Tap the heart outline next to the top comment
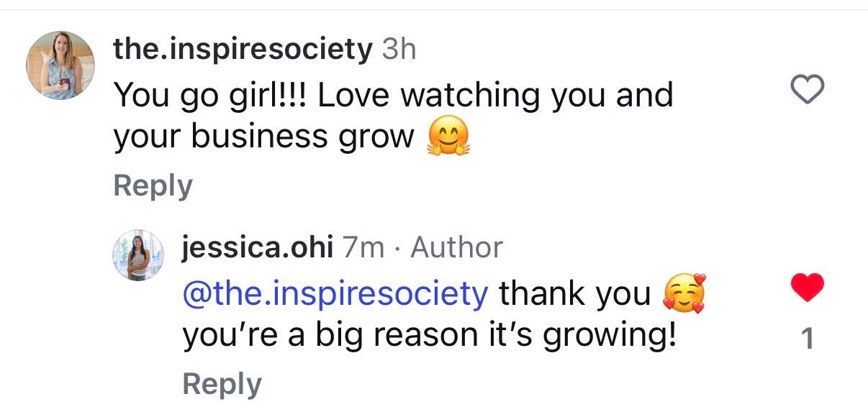This screenshot has width=868, height=417. 808,89
